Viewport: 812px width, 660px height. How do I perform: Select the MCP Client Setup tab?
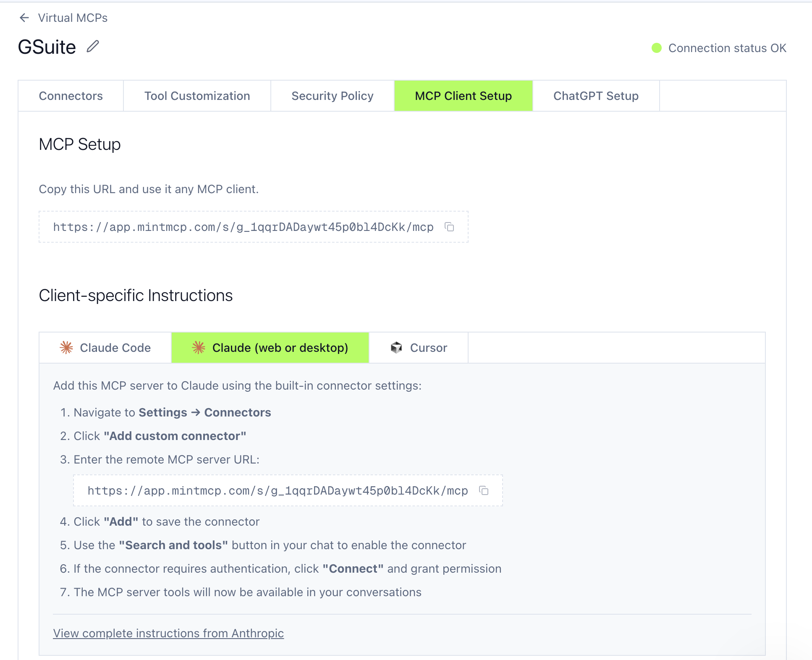click(x=464, y=96)
